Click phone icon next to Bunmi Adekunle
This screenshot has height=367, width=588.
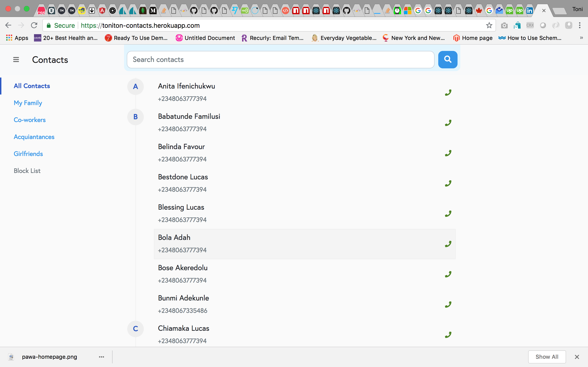coord(448,304)
